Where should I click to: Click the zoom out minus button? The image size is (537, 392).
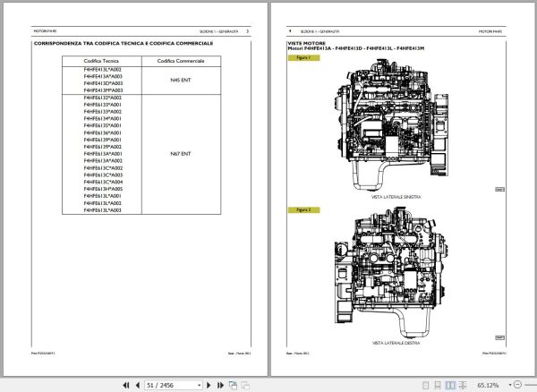[x=518, y=385]
